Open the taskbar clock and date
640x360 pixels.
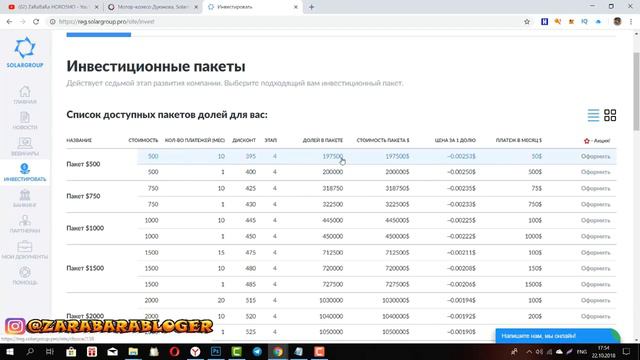[x=603, y=351]
